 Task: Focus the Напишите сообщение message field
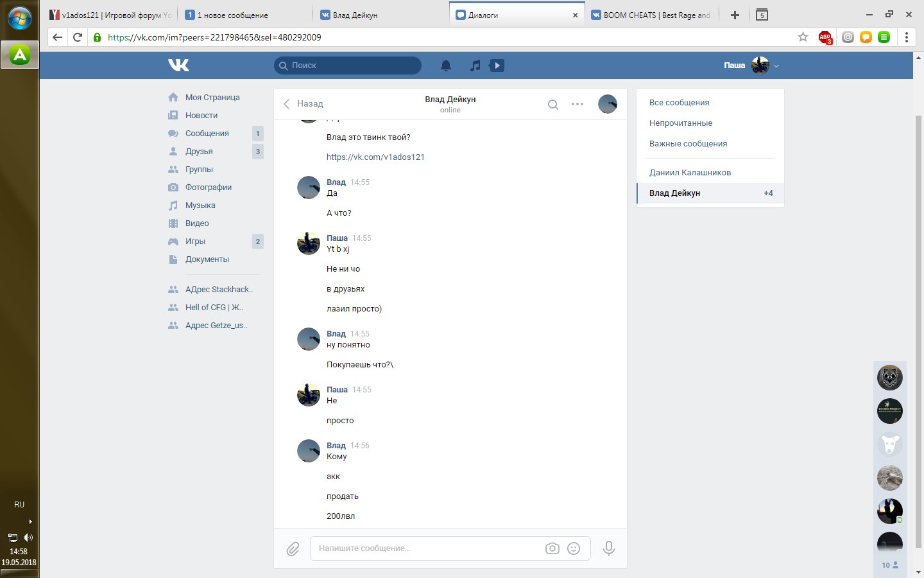pyautogui.click(x=450, y=548)
